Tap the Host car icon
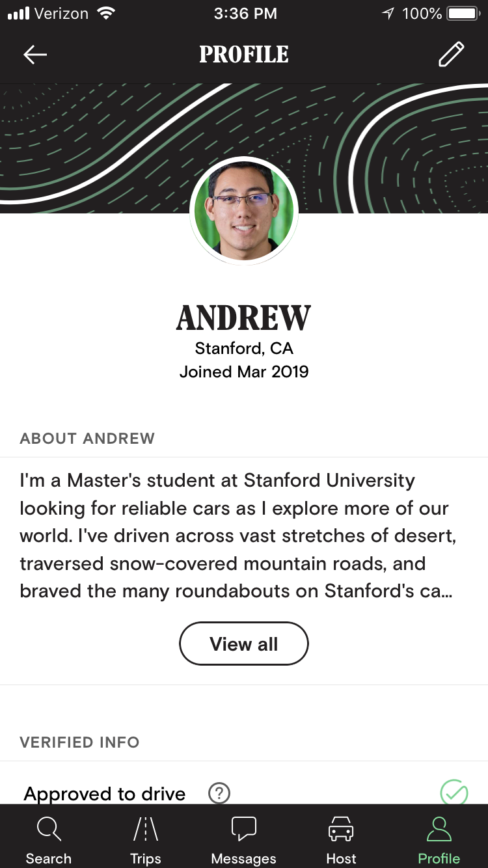Image resolution: width=488 pixels, height=868 pixels. click(341, 829)
